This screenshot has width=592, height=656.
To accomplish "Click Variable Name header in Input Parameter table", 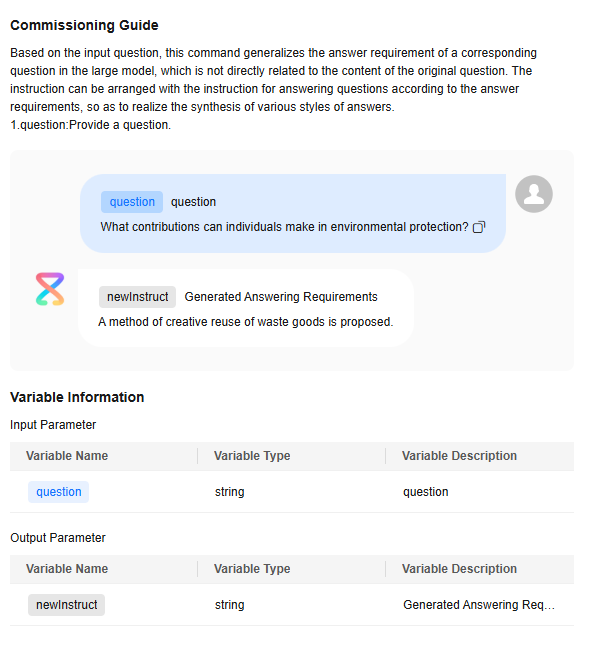I will coord(67,456).
